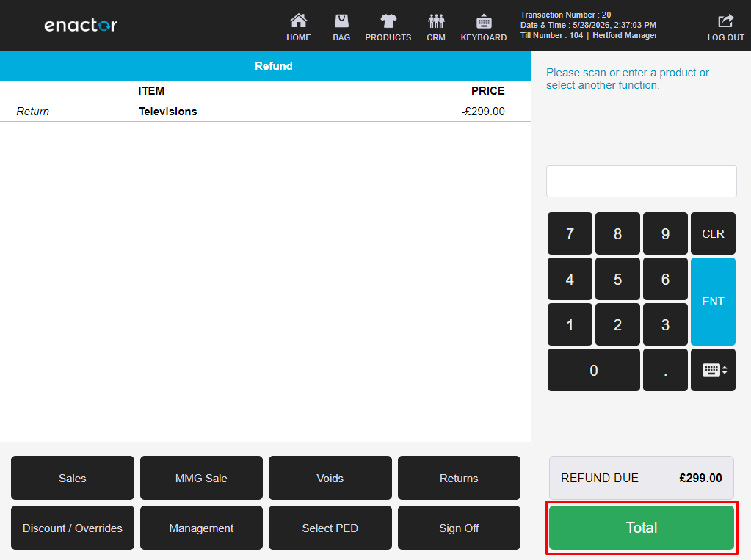Click the REFUND DUE £299.00 panel
Image resolution: width=751 pixels, height=560 pixels.
(x=642, y=478)
